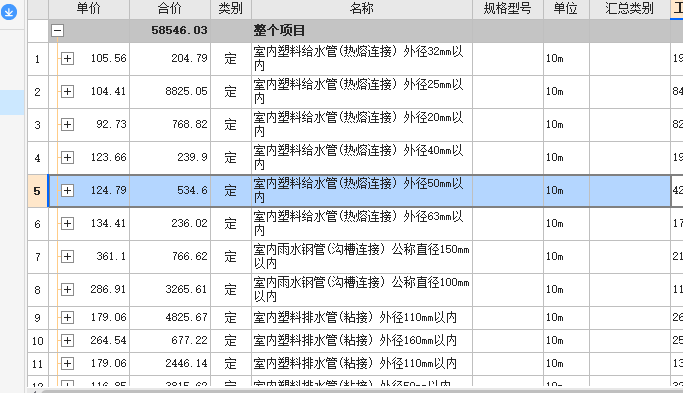Expand row 3 with unit price 92.73
Image resolution: width=683 pixels, height=393 pixels.
coord(67,125)
